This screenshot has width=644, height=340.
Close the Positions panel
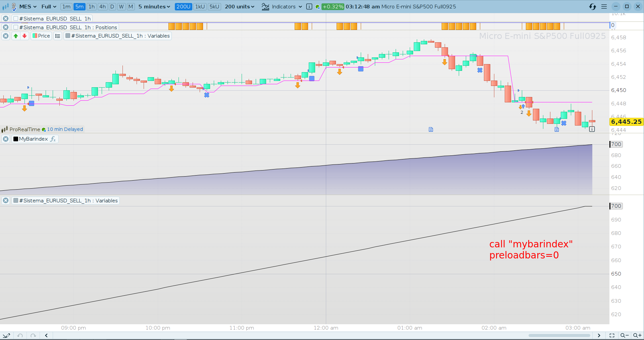click(x=6, y=27)
